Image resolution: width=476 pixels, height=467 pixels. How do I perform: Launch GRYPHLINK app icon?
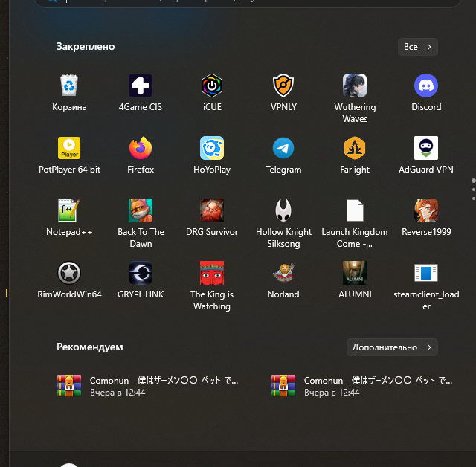coord(141,273)
